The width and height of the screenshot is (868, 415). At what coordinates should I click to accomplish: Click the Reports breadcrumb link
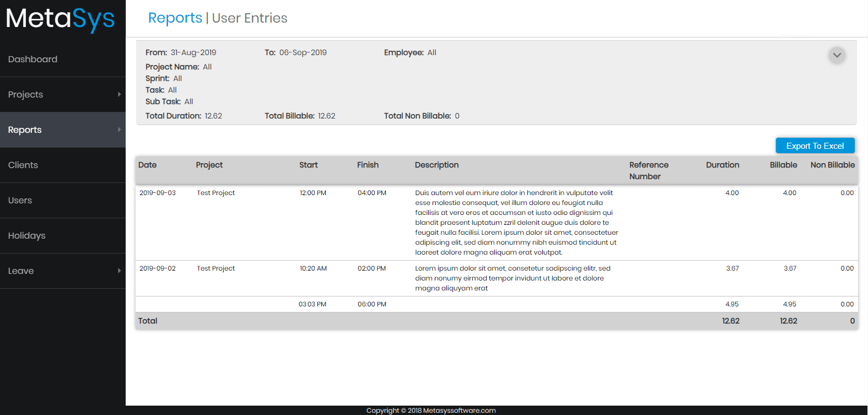[175, 18]
